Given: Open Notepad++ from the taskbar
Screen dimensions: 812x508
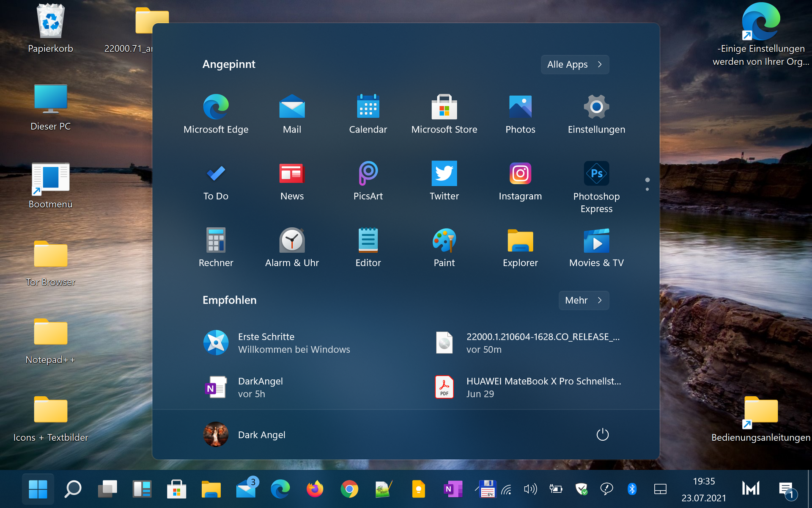Looking at the screenshot, I should tap(384, 489).
